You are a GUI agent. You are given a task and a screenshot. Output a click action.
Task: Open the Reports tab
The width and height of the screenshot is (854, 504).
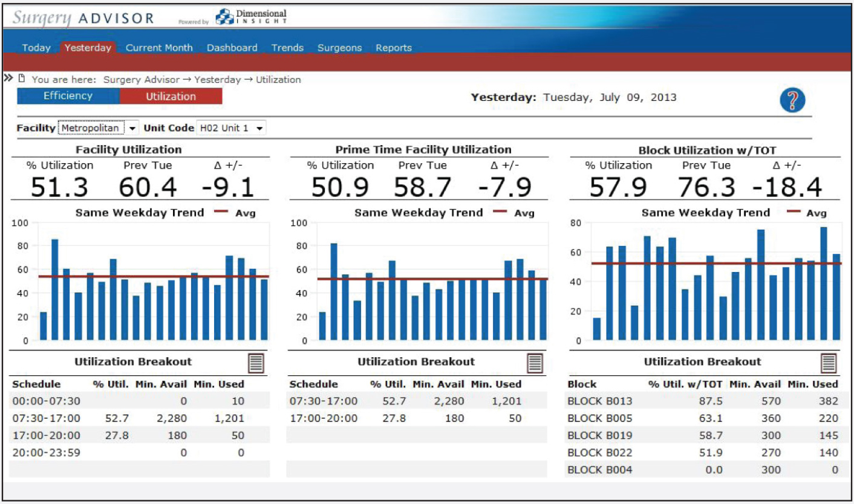[x=393, y=48]
